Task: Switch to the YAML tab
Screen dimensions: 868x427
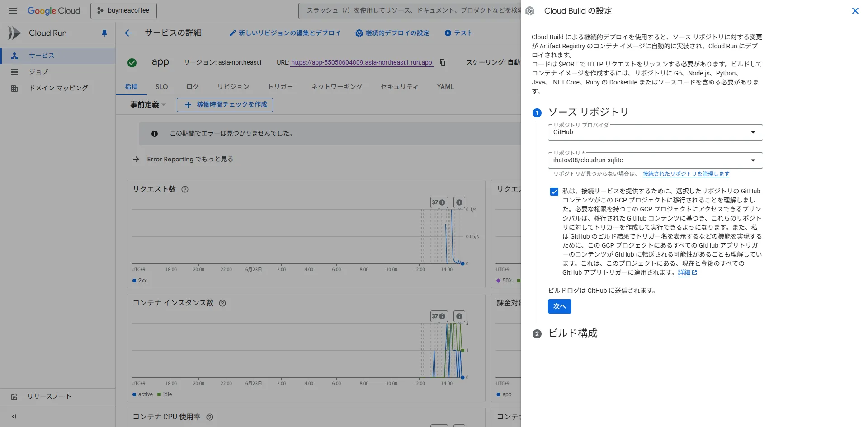Action: point(445,87)
